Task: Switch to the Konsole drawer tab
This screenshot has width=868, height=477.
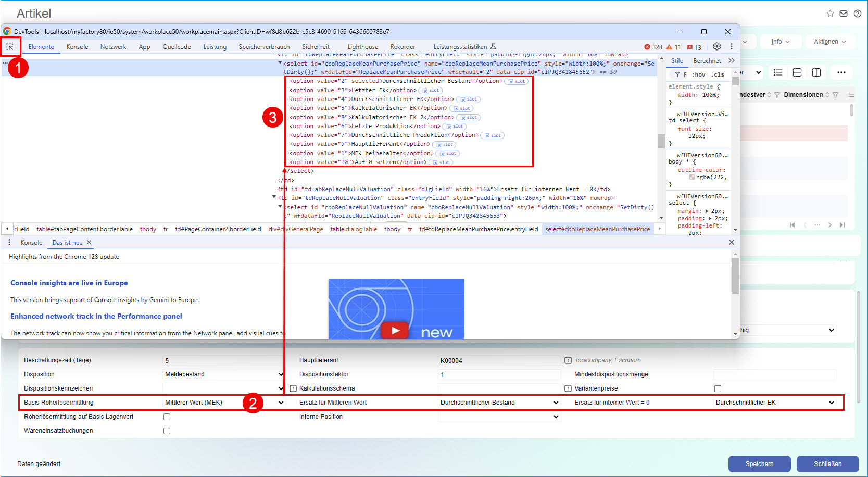Action: (31, 243)
